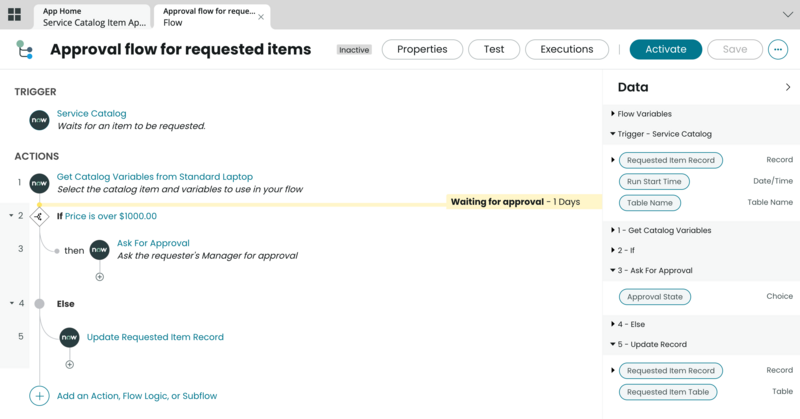
Task: Click now icon for Update Requested Item Record
Action: [x=69, y=337]
